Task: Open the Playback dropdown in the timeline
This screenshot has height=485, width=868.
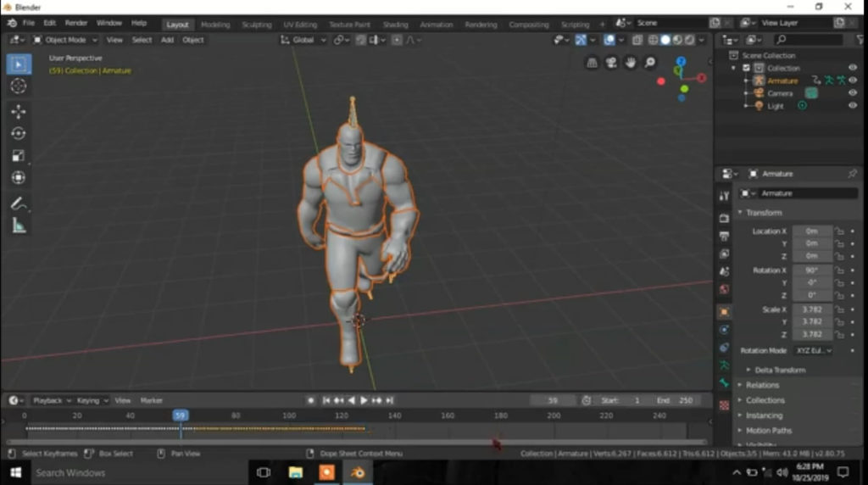Action: click(x=52, y=400)
